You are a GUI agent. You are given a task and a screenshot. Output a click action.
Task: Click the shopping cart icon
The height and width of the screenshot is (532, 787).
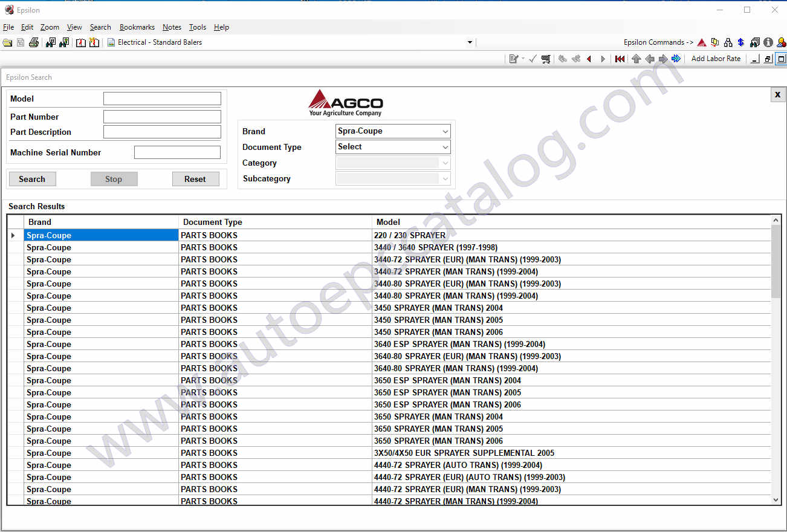[x=546, y=59]
